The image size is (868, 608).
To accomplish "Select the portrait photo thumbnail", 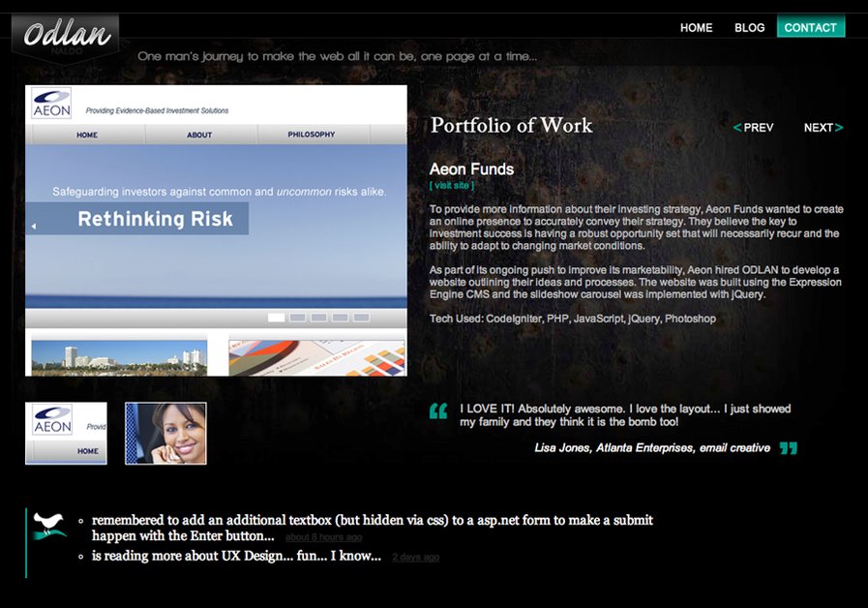I will click(x=165, y=432).
